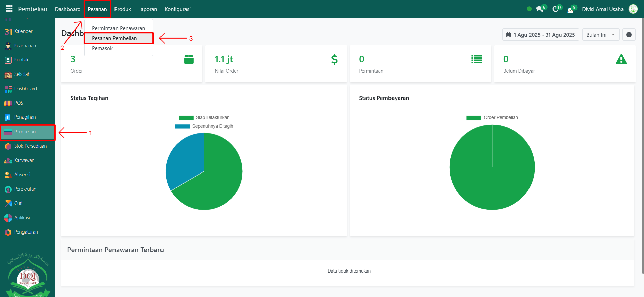Open the activities clock icon with badge 17
This screenshot has height=297, width=644.
[x=556, y=9]
